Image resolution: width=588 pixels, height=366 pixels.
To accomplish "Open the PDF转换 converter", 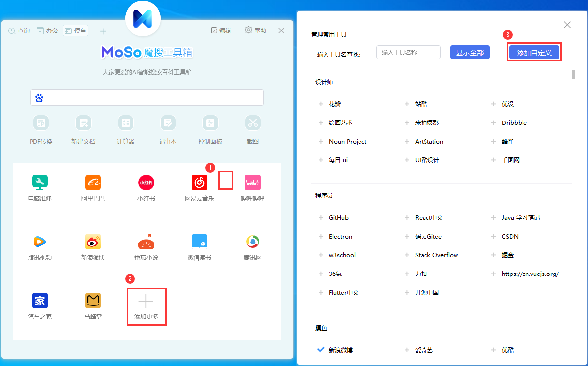I will tap(41, 129).
